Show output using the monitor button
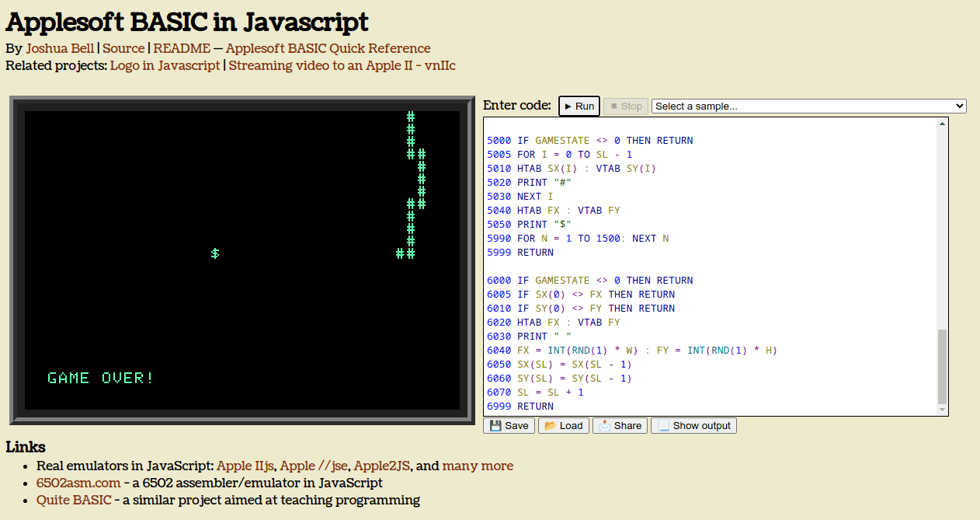This screenshot has width=980, height=520. 693,425
